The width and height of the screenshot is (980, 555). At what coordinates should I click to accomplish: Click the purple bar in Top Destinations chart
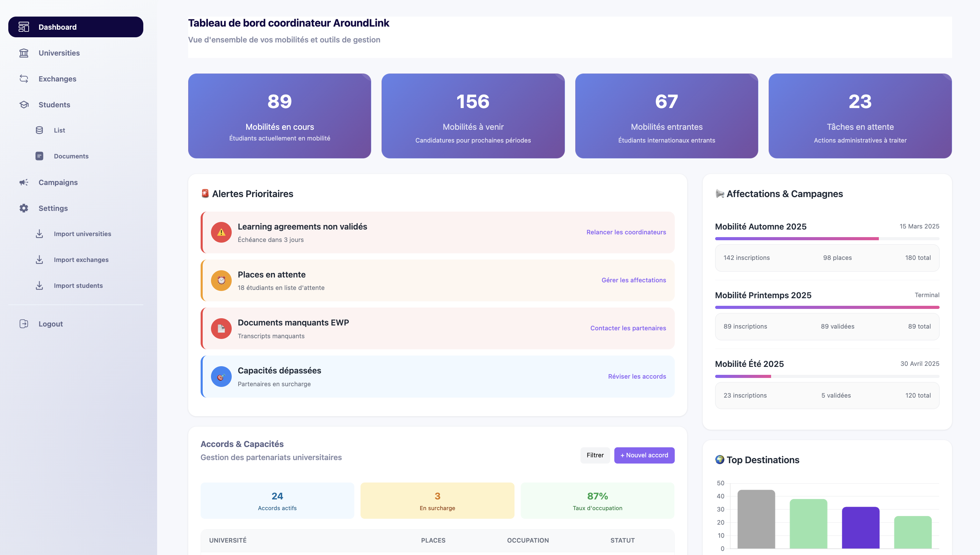[x=860, y=528]
